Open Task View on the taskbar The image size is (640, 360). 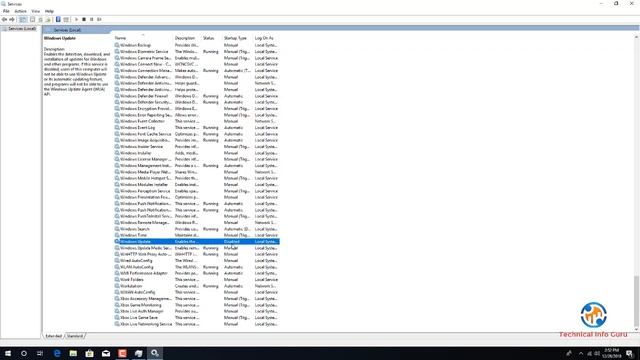(40, 353)
